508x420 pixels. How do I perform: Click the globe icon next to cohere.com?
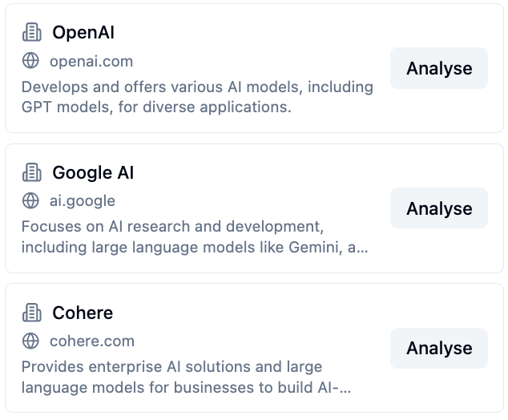pyautogui.click(x=30, y=341)
